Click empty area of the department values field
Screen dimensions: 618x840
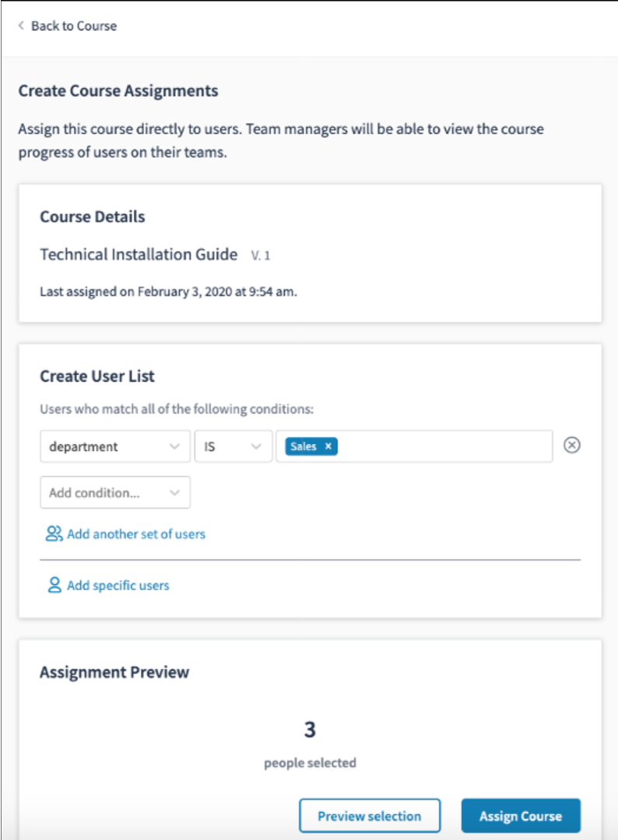pos(445,446)
